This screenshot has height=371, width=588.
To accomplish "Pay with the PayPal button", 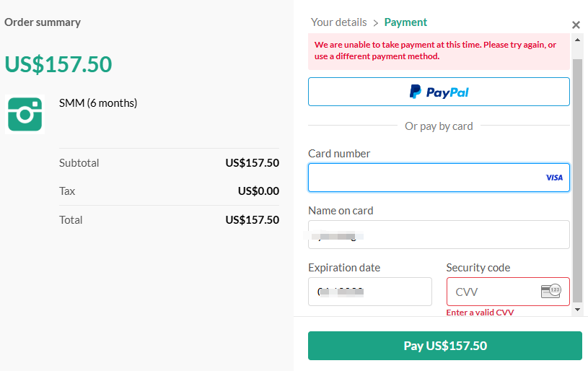I will pos(439,92).
